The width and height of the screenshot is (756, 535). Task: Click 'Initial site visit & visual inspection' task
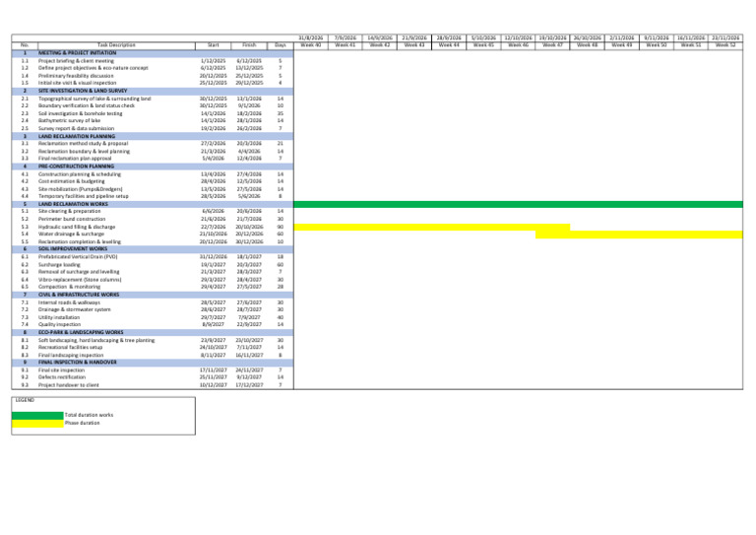(77, 83)
